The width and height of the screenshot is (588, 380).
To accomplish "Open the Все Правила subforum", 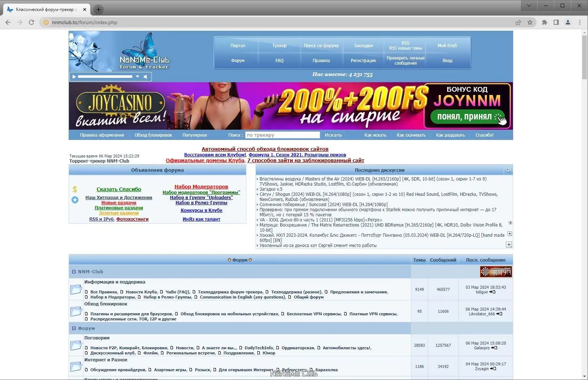I will click(x=104, y=292).
